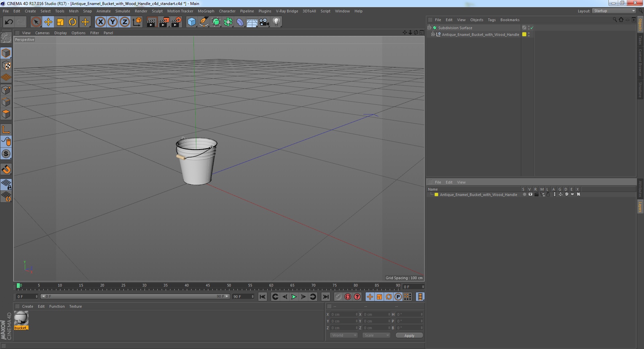
Task: Switch to Attributes side tab
Action: (640, 189)
